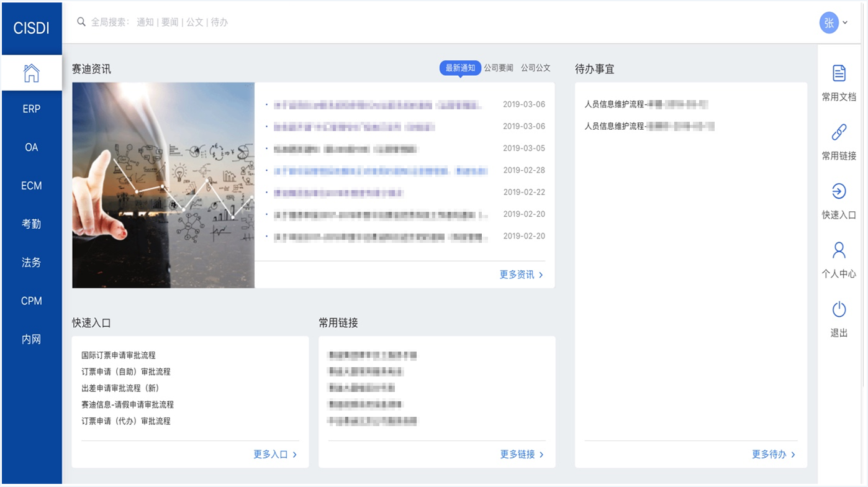
Task: Click the 待办事宜 section heading
Action: (595, 69)
